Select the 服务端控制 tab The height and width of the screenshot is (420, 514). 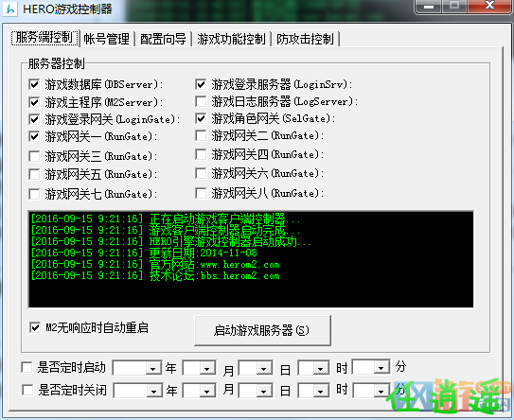point(44,38)
